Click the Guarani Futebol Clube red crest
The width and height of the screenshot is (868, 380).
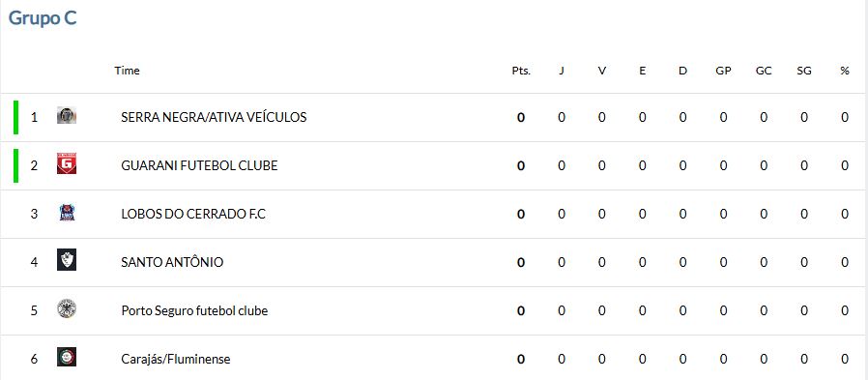[x=67, y=164]
